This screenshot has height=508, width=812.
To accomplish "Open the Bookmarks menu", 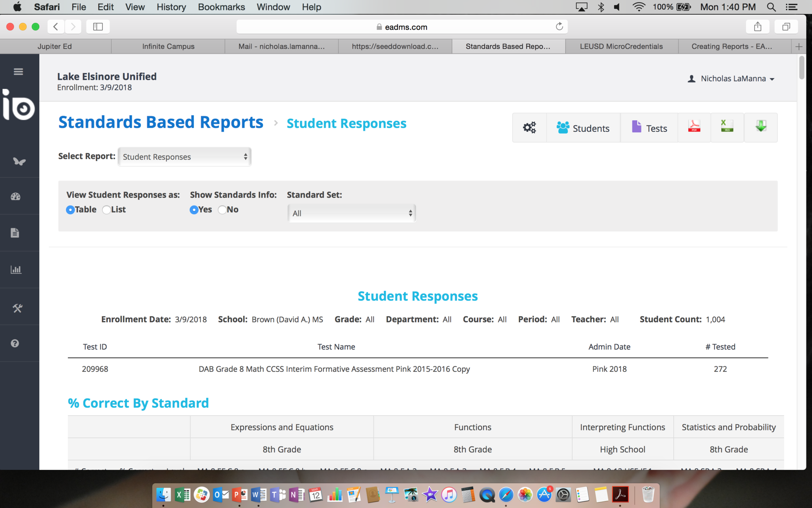I will click(x=221, y=7).
